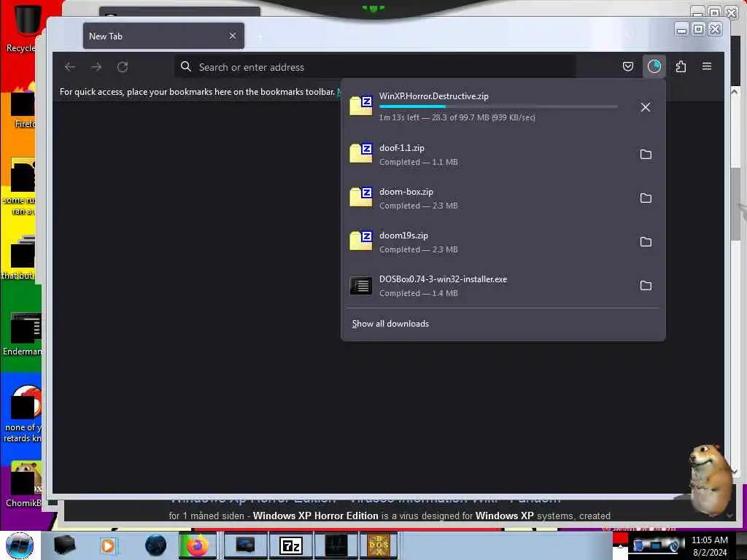The image size is (747, 560).
Task: Show doof-1.1.zip in its folder
Action: pyautogui.click(x=646, y=155)
